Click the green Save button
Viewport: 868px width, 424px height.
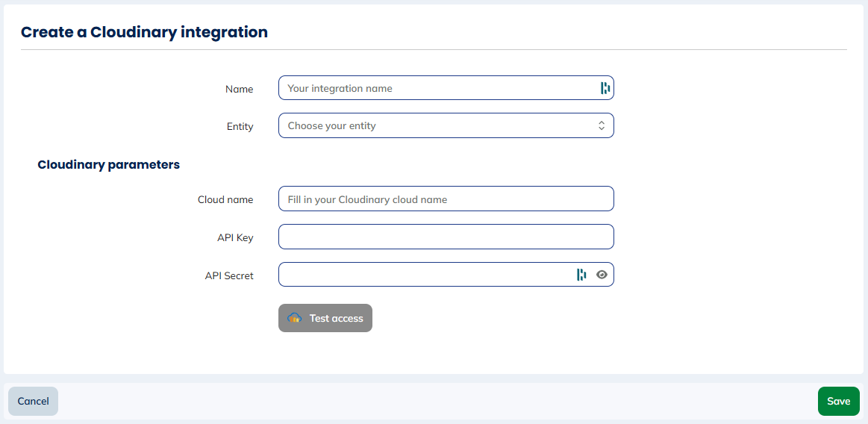pos(839,402)
